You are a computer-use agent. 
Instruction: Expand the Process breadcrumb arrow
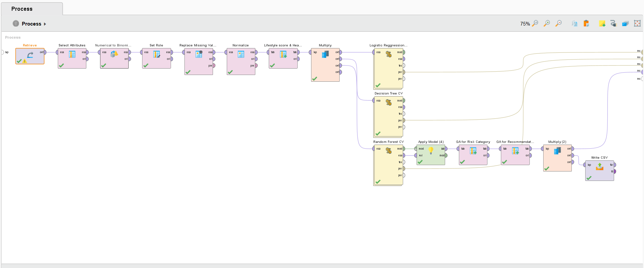(45, 24)
